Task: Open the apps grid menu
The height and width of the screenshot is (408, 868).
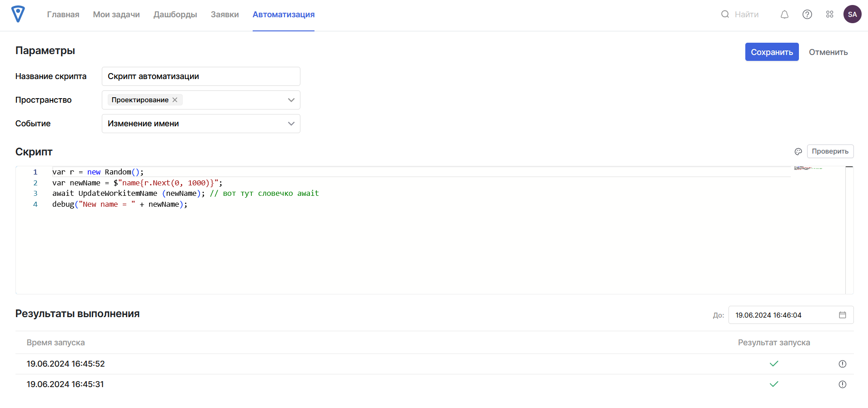Action: point(830,15)
